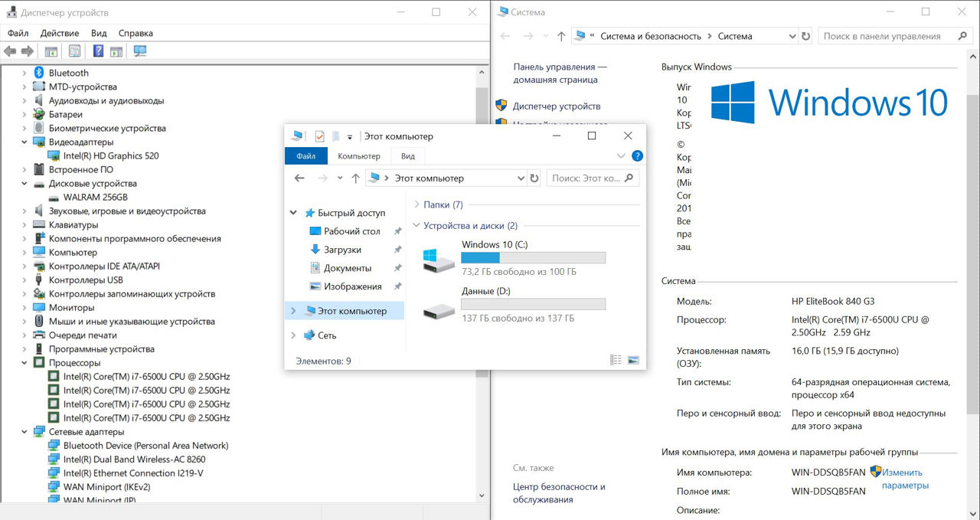
Task: Click the Explorer blue help question mark icon
Action: pyautogui.click(x=637, y=156)
